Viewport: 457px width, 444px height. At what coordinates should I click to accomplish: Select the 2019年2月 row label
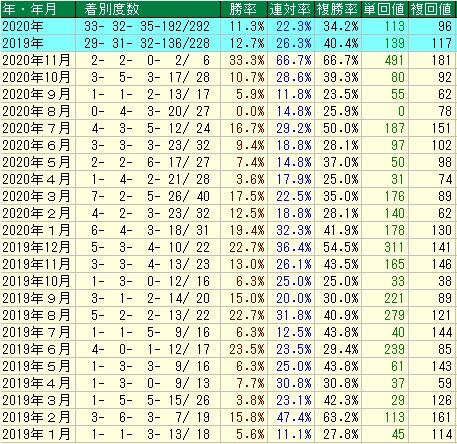click(36, 417)
